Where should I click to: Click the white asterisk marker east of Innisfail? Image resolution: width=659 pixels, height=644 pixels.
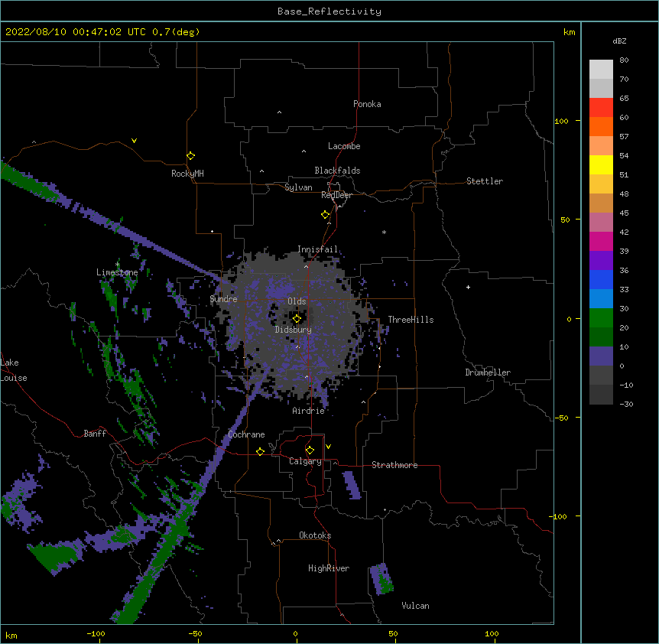pyautogui.click(x=384, y=232)
